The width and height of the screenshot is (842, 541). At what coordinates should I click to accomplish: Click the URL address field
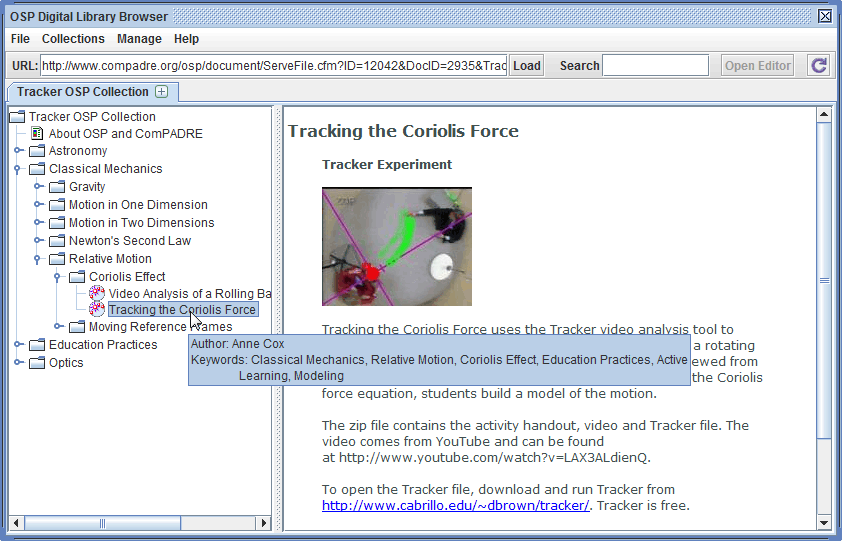point(273,66)
